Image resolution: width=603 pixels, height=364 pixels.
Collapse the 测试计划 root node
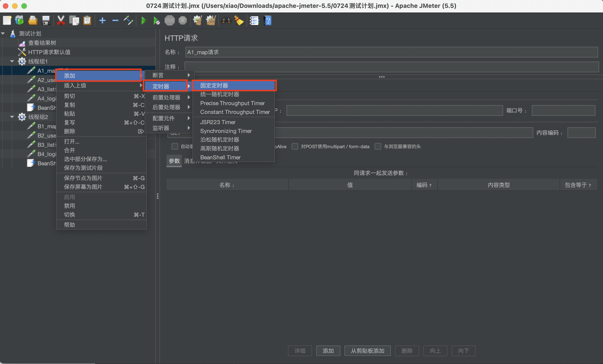[x=3, y=34]
